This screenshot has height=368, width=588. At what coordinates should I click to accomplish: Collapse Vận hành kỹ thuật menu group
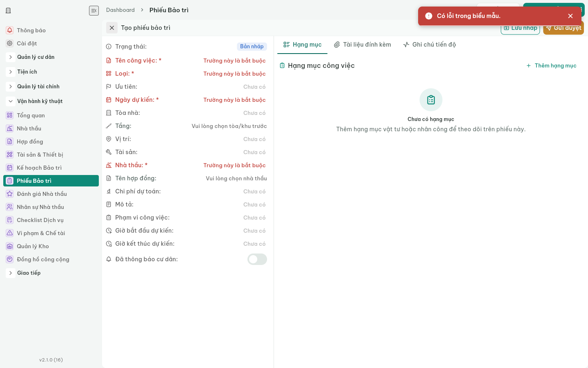11,101
